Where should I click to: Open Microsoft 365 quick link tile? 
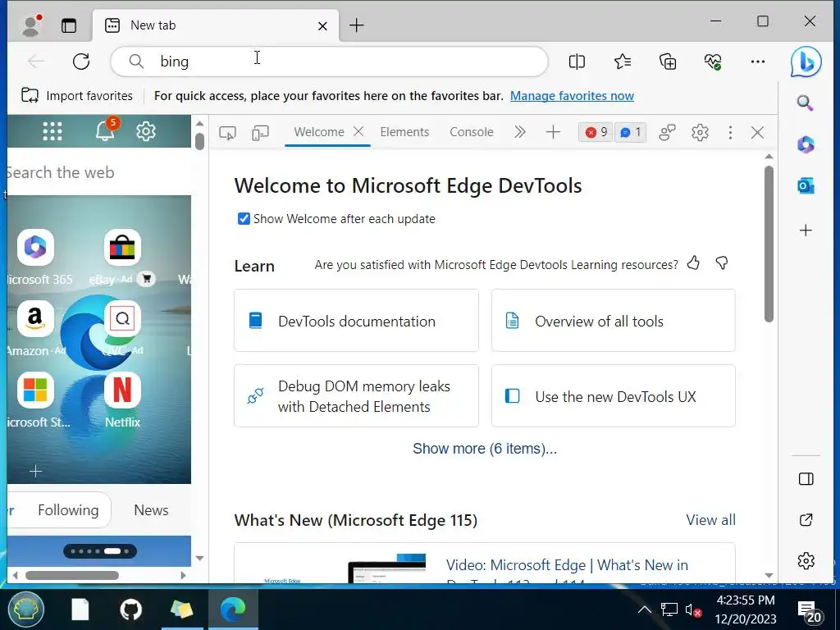[36, 248]
